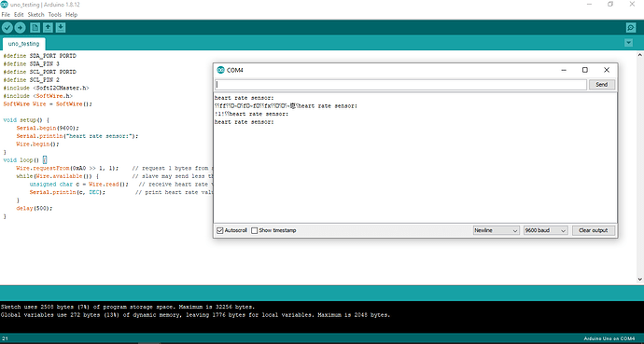Click the Send button in COM4
644x344 pixels.
point(601,85)
